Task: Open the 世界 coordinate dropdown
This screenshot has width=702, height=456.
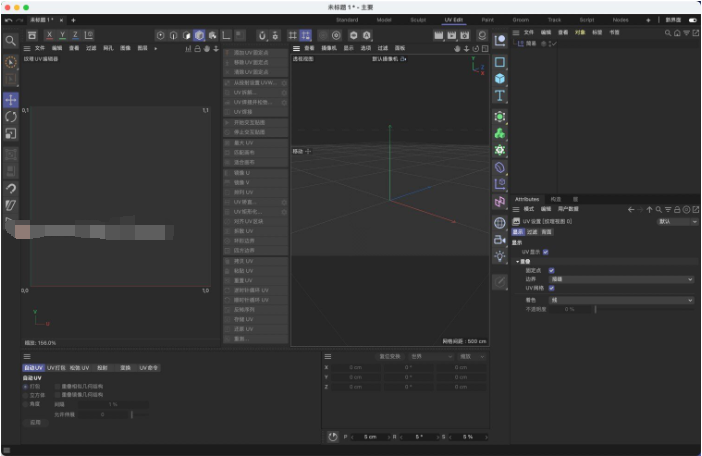Action: [x=431, y=357]
